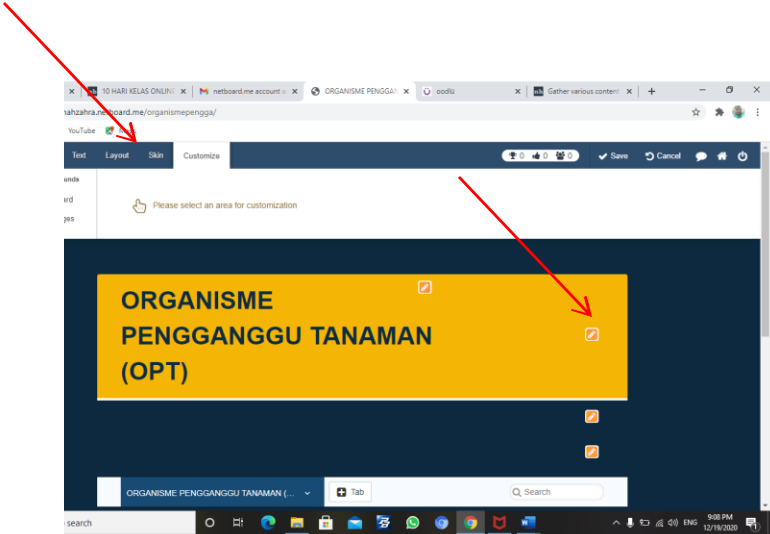
Task: Open the Chrome three-dot menu
Action: click(757, 112)
